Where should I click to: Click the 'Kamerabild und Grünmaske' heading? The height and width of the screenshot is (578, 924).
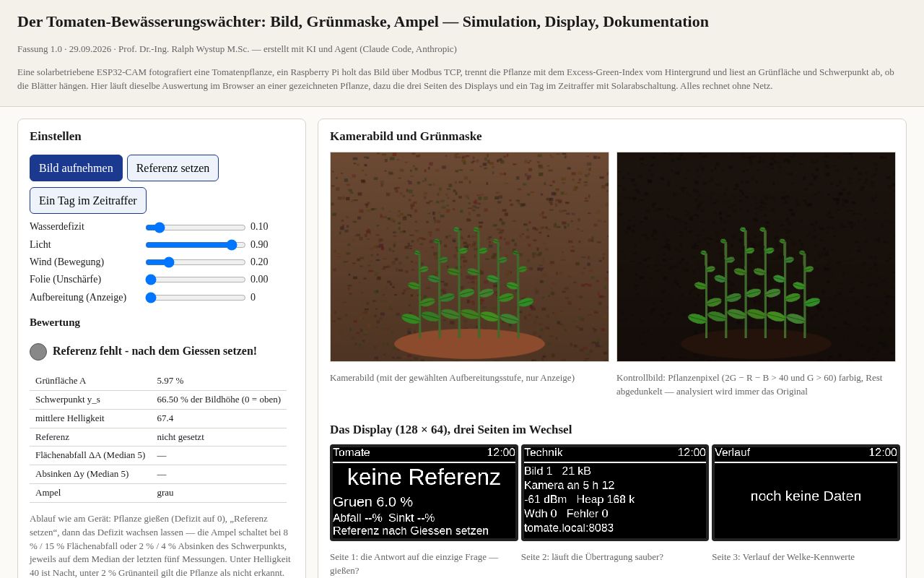tap(406, 137)
